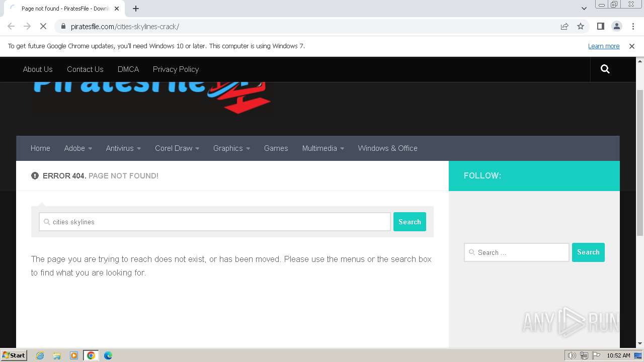Click the site lock icon
Screen dimensions: 644x362
(x=63, y=26)
